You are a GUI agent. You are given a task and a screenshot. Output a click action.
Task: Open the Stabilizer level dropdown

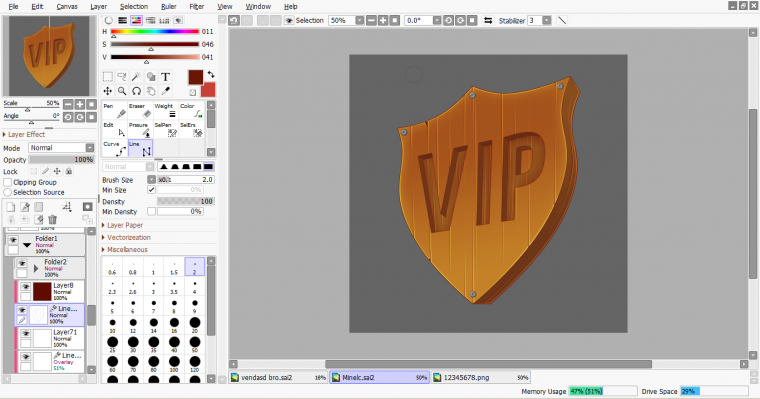click(x=547, y=20)
